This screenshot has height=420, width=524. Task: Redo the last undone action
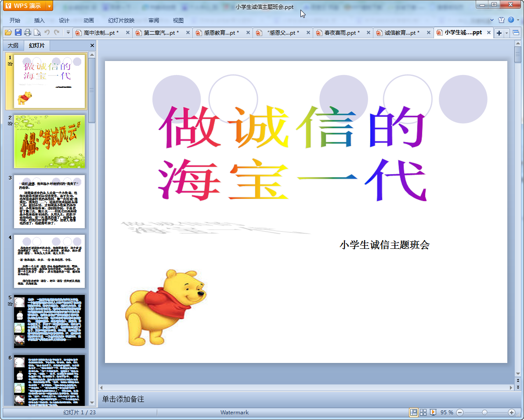(x=57, y=32)
